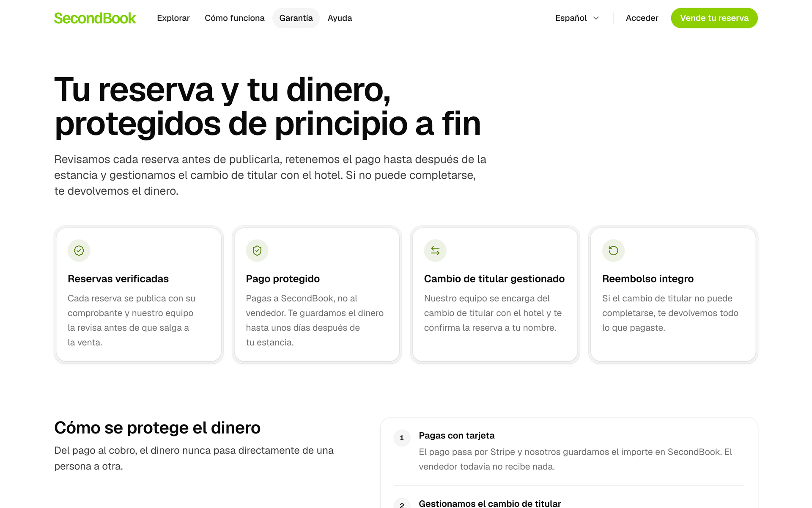Select the Pago protegido card heading

point(283,279)
